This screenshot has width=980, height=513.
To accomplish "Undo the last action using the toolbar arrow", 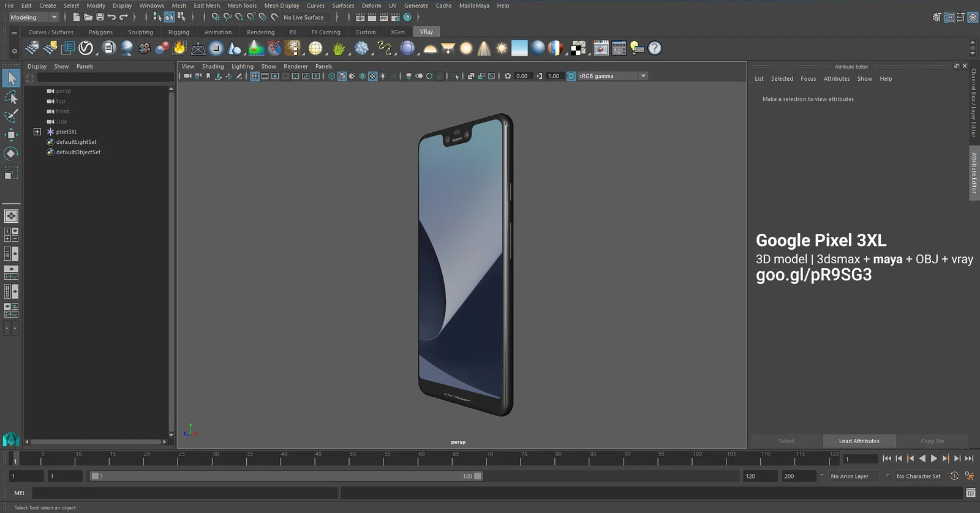I will click(x=111, y=17).
